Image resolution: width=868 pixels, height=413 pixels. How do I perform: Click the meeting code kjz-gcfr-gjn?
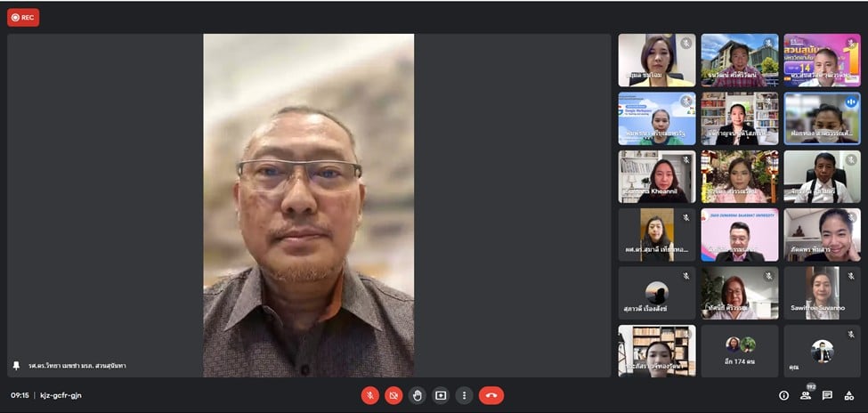point(61,395)
